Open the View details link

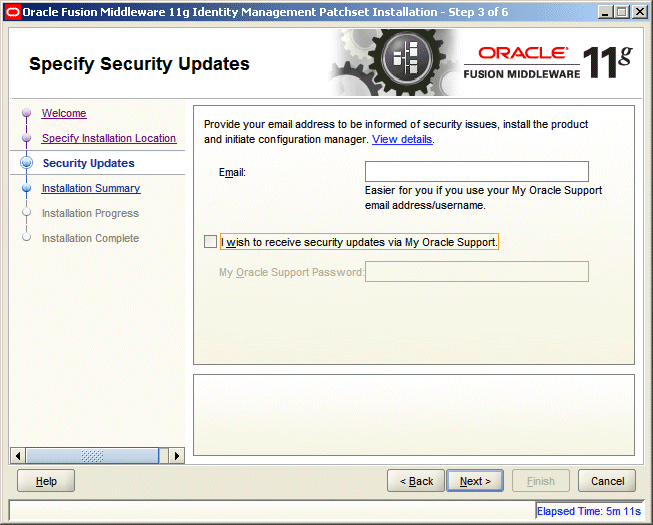(x=402, y=139)
